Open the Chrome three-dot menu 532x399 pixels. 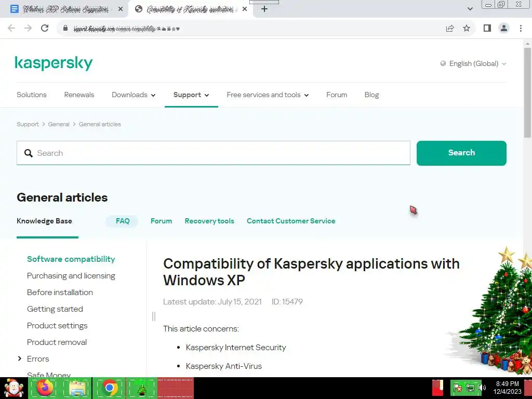(x=521, y=28)
